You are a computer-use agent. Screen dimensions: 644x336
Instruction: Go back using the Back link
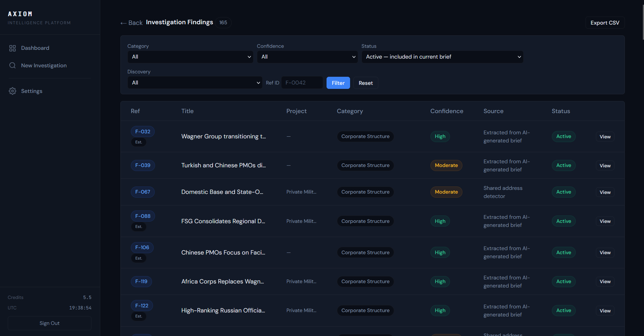point(131,23)
